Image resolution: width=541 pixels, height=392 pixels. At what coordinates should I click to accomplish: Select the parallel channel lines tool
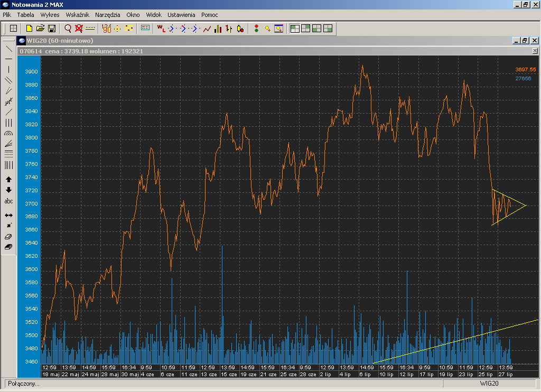(x=8, y=80)
